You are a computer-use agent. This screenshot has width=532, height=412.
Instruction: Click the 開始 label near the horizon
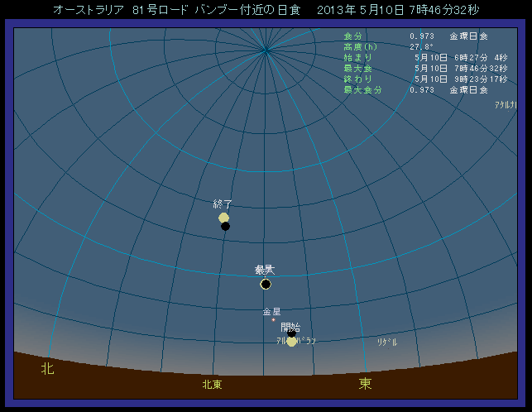290,328
